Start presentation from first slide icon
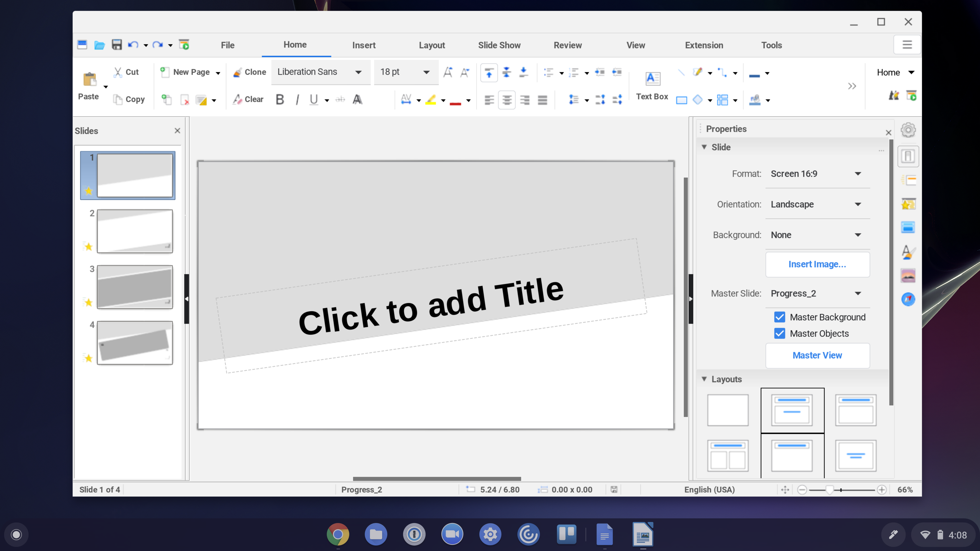980x551 pixels. point(184,45)
